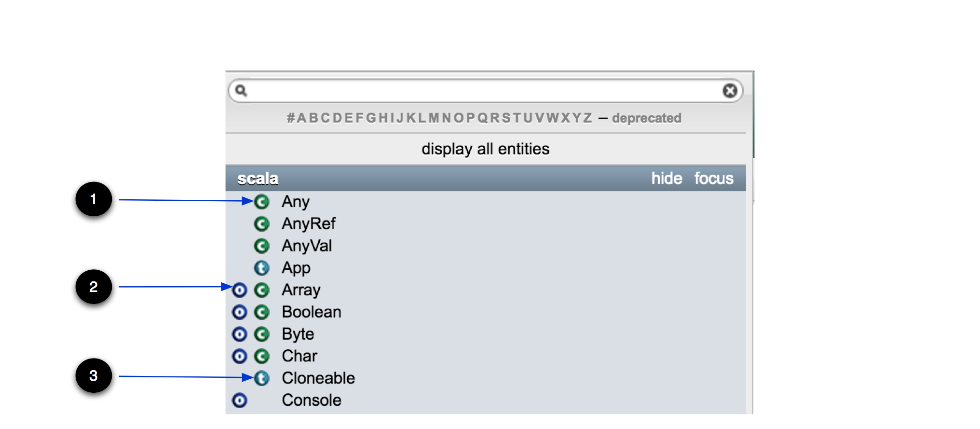Screen dimensions: 980x429
Task: Clear the search field with X button
Action: (730, 91)
